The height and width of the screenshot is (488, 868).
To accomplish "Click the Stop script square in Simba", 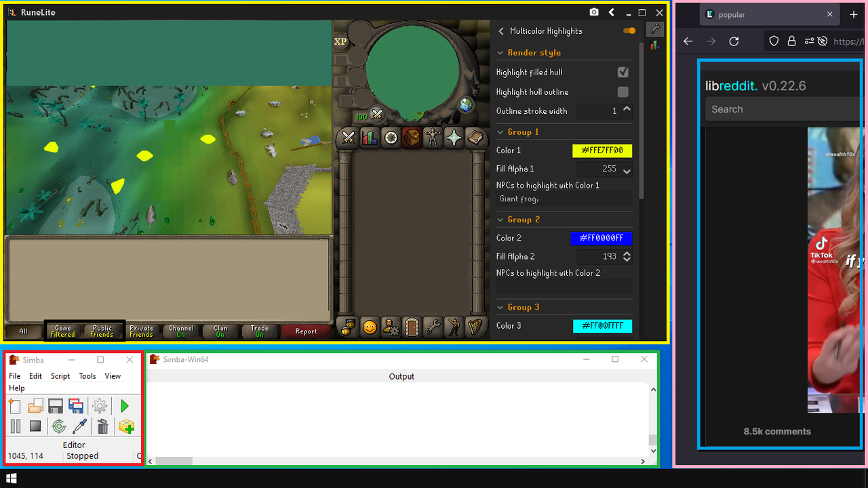I will 35,426.
